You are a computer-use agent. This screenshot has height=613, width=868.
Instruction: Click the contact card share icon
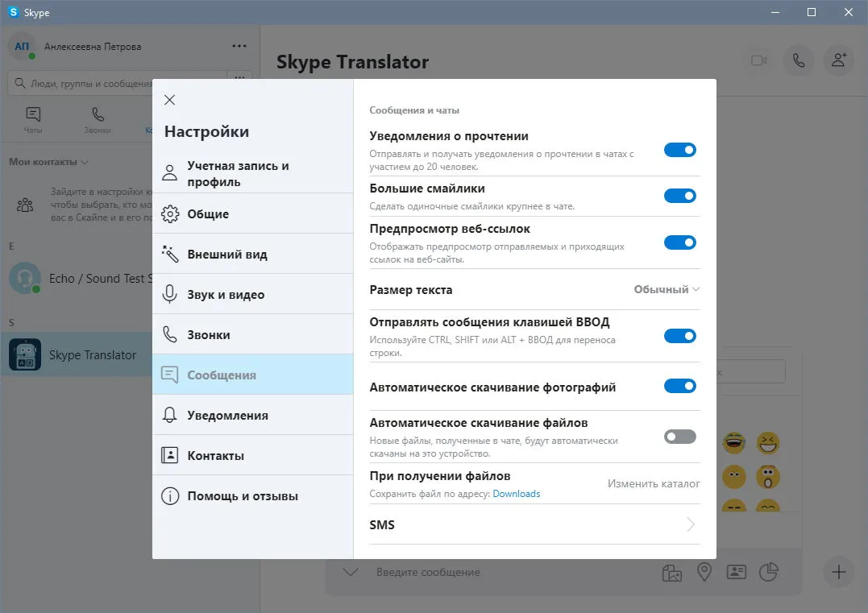[737, 572]
